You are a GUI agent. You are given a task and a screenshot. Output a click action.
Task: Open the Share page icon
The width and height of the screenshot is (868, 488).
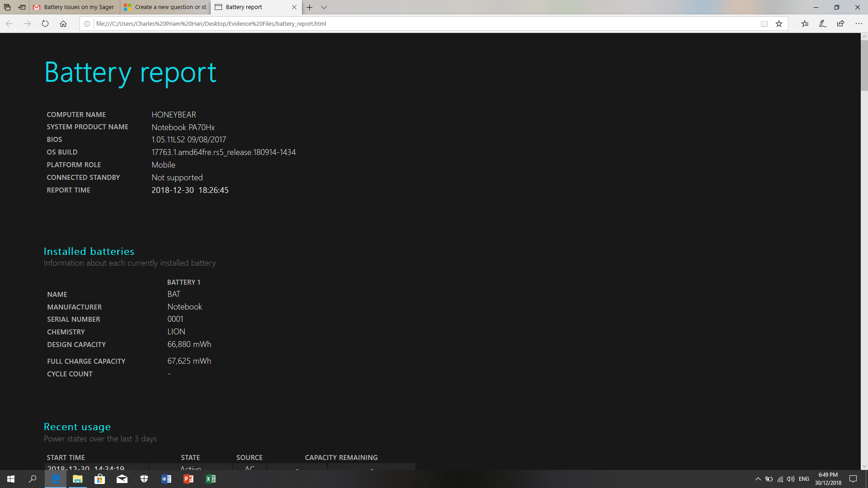coord(840,24)
